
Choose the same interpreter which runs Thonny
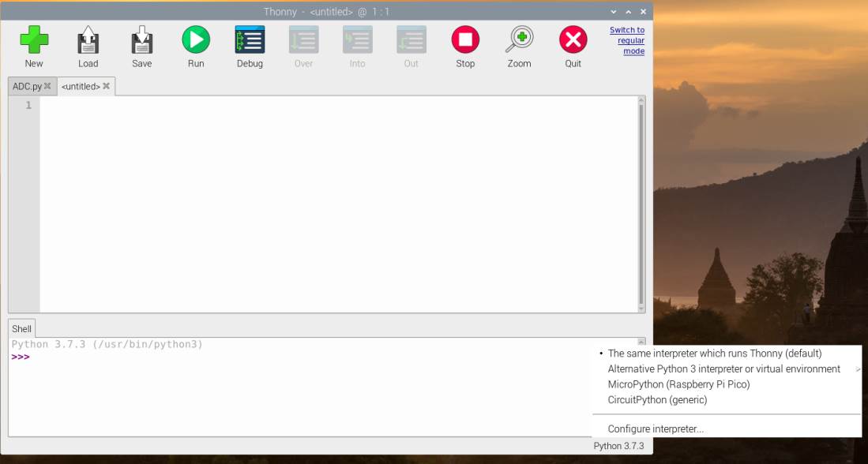click(715, 354)
